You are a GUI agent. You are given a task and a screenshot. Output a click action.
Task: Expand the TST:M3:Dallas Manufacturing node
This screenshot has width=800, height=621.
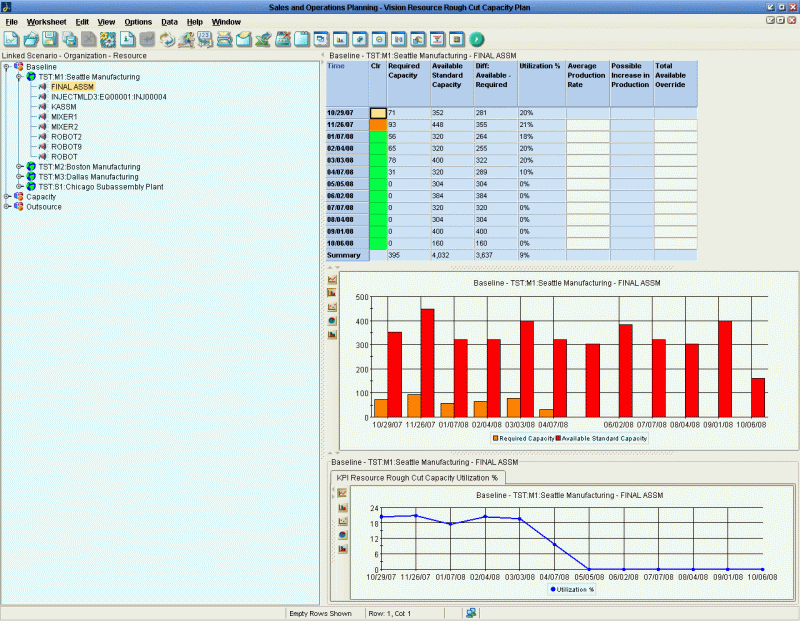(x=19, y=177)
